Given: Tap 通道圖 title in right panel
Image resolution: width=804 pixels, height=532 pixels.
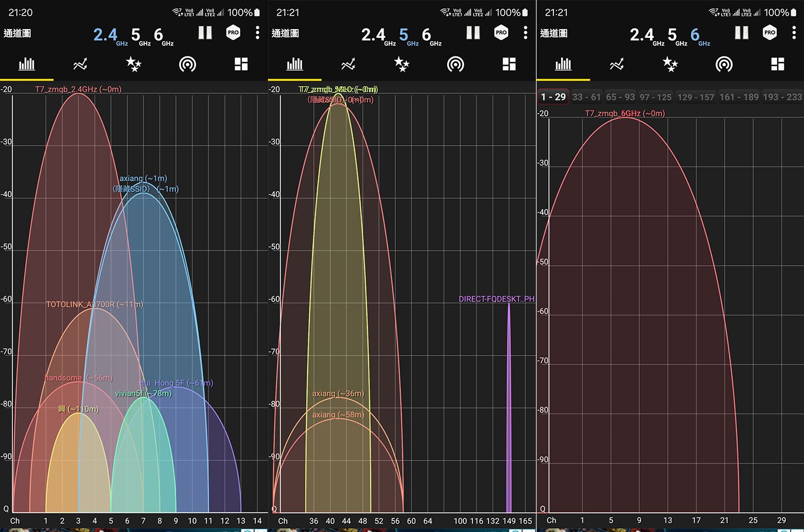Looking at the screenshot, I should [x=554, y=33].
